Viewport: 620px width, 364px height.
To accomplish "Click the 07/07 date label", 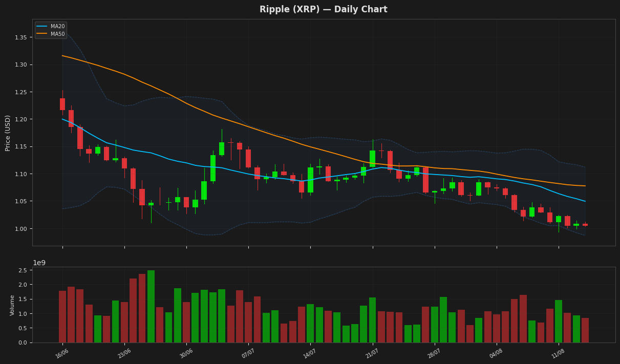I will [248, 354].
